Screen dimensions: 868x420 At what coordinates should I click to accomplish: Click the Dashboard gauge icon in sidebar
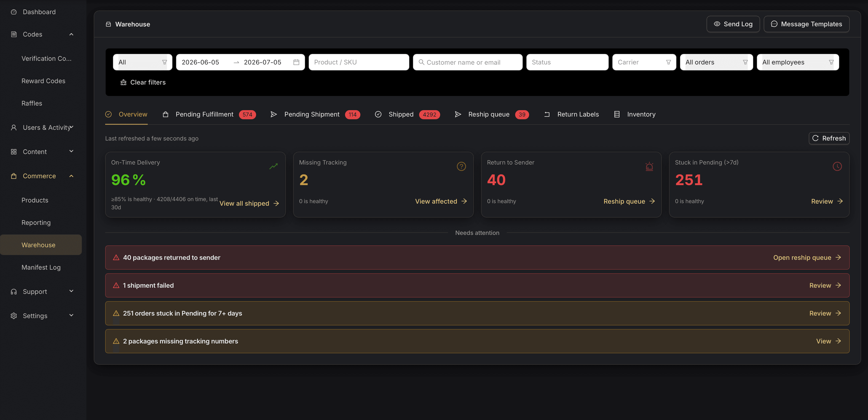click(13, 12)
